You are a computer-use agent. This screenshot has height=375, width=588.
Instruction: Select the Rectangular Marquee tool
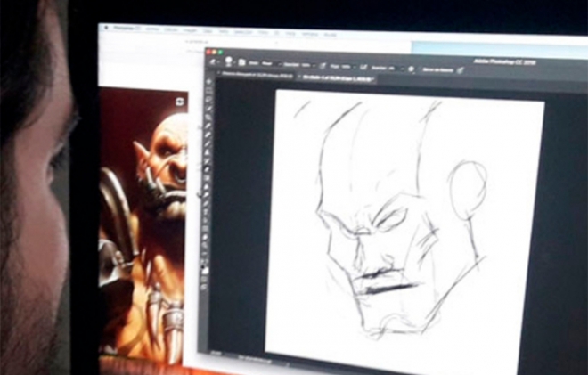coord(208,90)
